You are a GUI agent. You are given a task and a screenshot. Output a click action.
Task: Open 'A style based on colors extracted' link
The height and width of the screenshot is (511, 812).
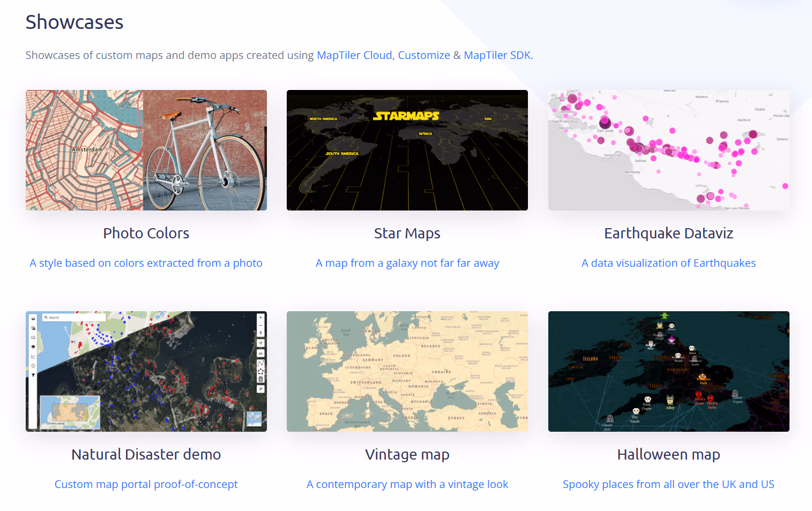[x=146, y=263]
